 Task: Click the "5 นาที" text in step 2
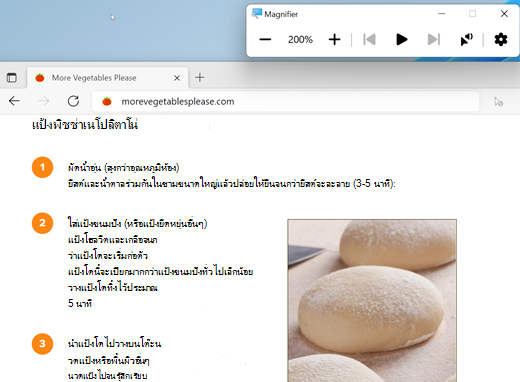pos(80,303)
